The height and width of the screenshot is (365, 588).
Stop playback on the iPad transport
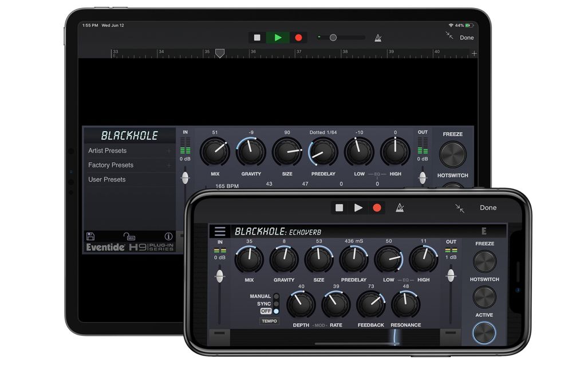(x=257, y=37)
